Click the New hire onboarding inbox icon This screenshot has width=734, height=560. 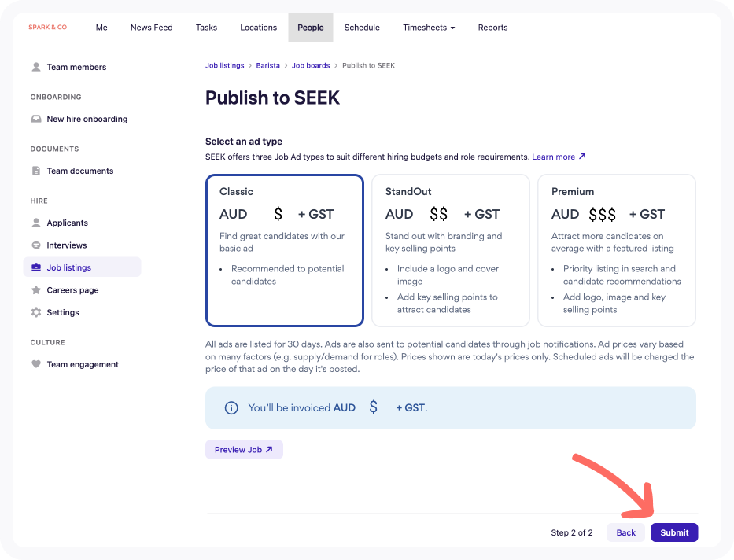36,119
